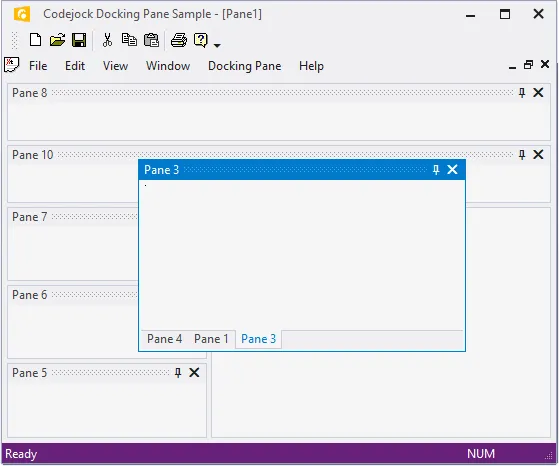Open the Window menu
Image resolution: width=559 pixels, height=466 pixels.
pos(168,66)
